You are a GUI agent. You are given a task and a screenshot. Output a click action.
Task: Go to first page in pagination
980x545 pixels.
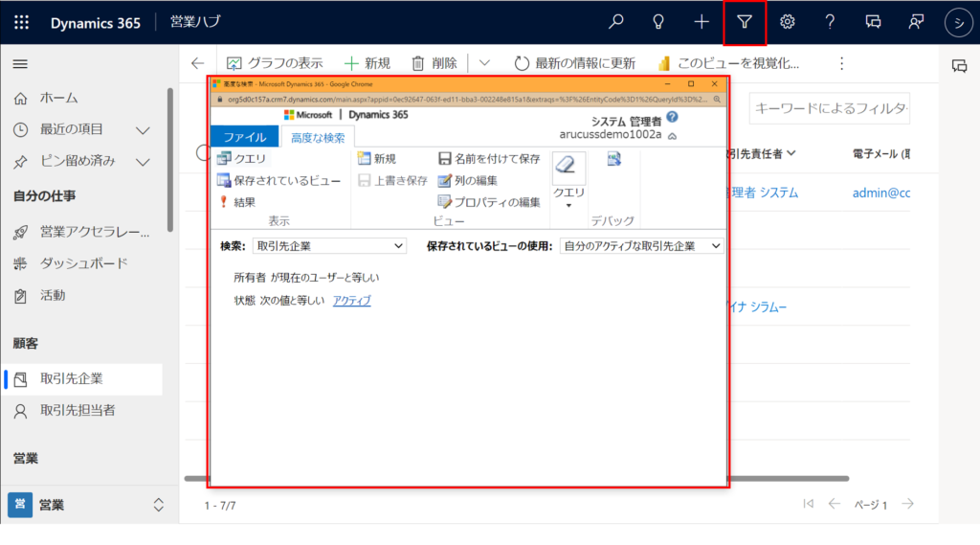pyautogui.click(x=808, y=504)
